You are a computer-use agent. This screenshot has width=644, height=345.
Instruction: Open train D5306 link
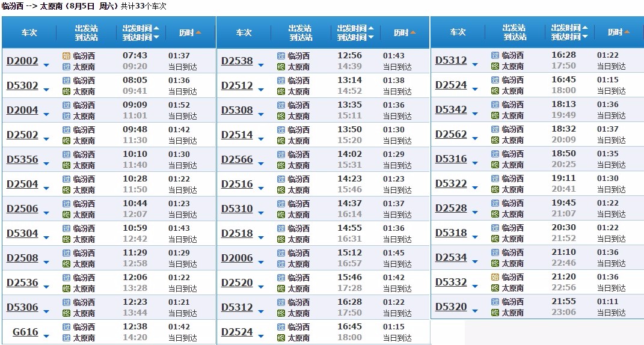pyautogui.click(x=22, y=307)
